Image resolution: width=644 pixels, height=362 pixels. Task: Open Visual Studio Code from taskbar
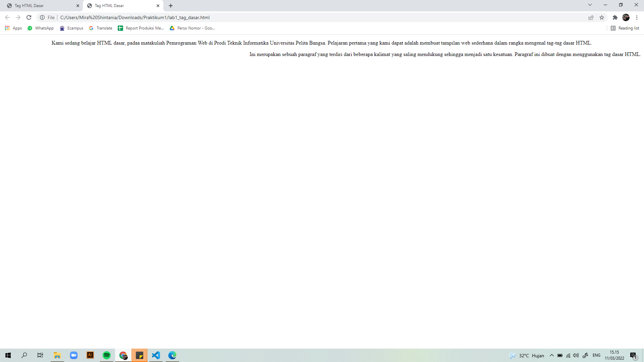coord(156,355)
